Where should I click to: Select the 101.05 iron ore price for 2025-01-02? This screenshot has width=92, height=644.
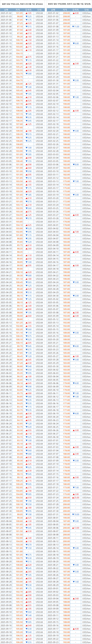[19, 13]
